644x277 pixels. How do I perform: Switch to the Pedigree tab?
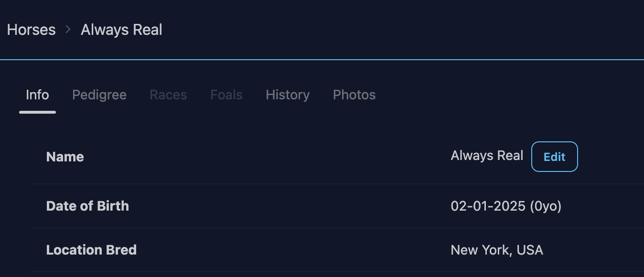(x=99, y=95)
